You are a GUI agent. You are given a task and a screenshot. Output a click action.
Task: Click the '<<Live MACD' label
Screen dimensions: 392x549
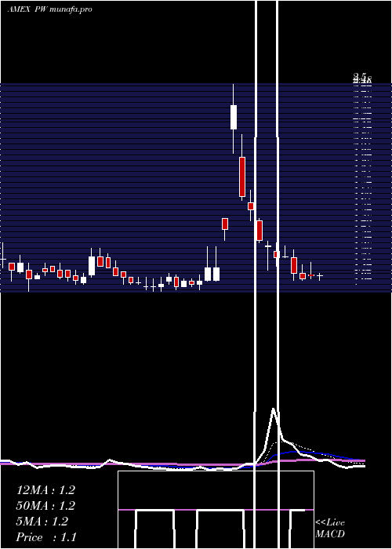tap(330, 529)
